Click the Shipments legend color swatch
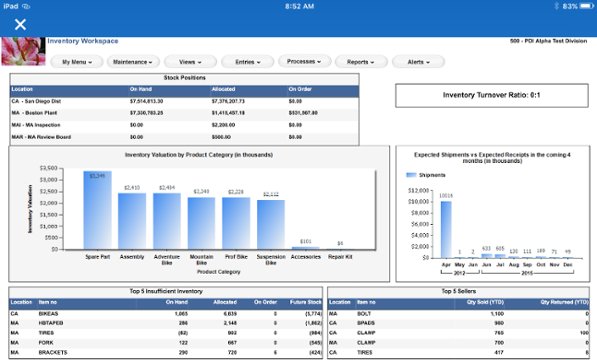 [x=411, y=175]
